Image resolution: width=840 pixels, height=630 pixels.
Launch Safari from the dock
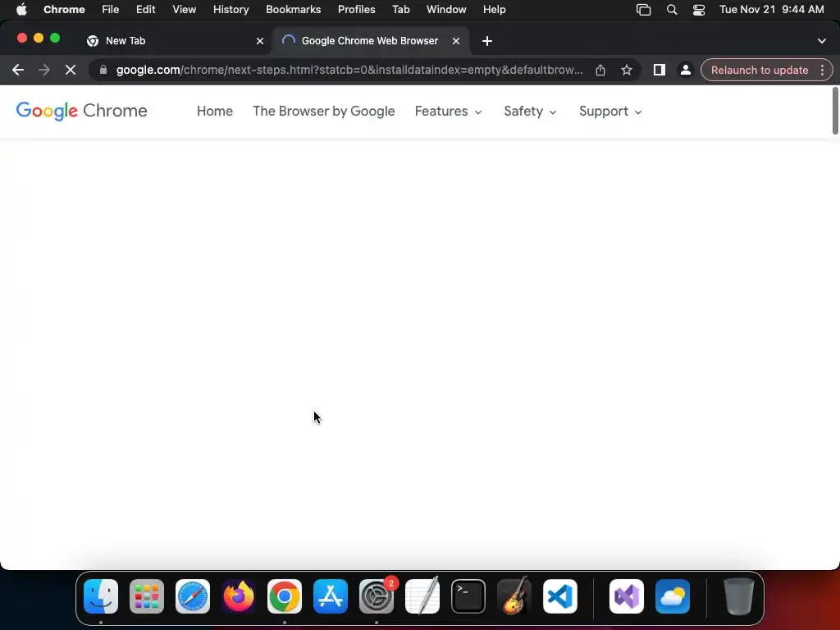193,596
